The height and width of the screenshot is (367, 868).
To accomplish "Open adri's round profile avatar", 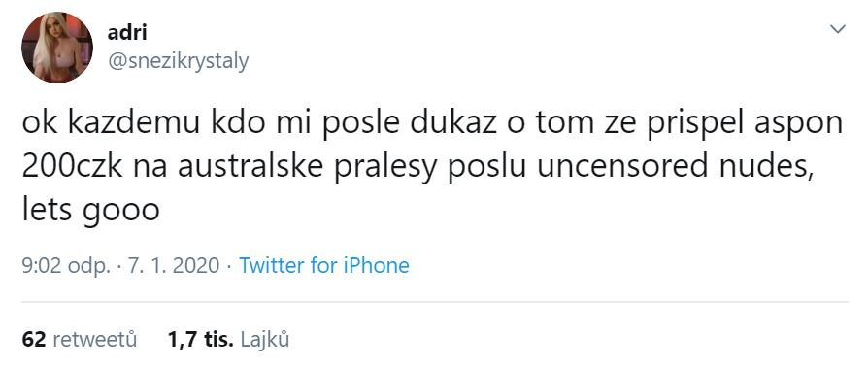I will point(57,48).
